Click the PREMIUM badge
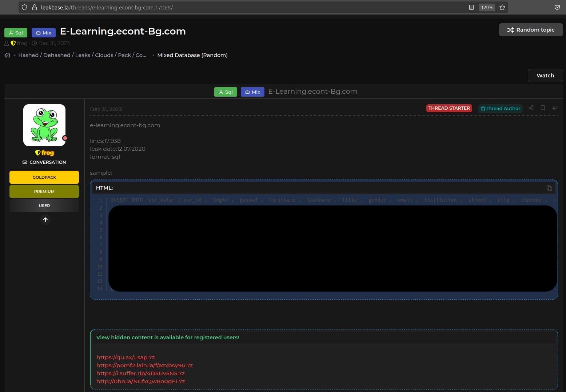This screenshot has height=392, width=566. [44, 191]
